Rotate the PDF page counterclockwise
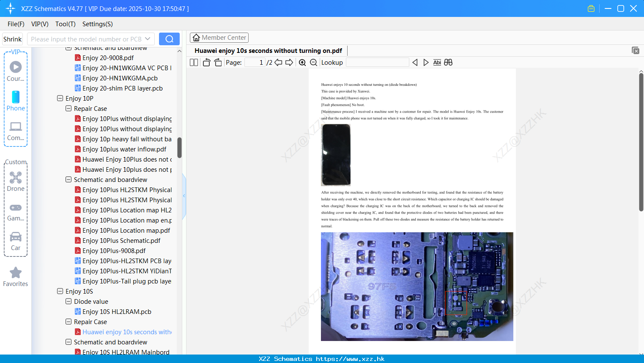 (x=206, y=63)
